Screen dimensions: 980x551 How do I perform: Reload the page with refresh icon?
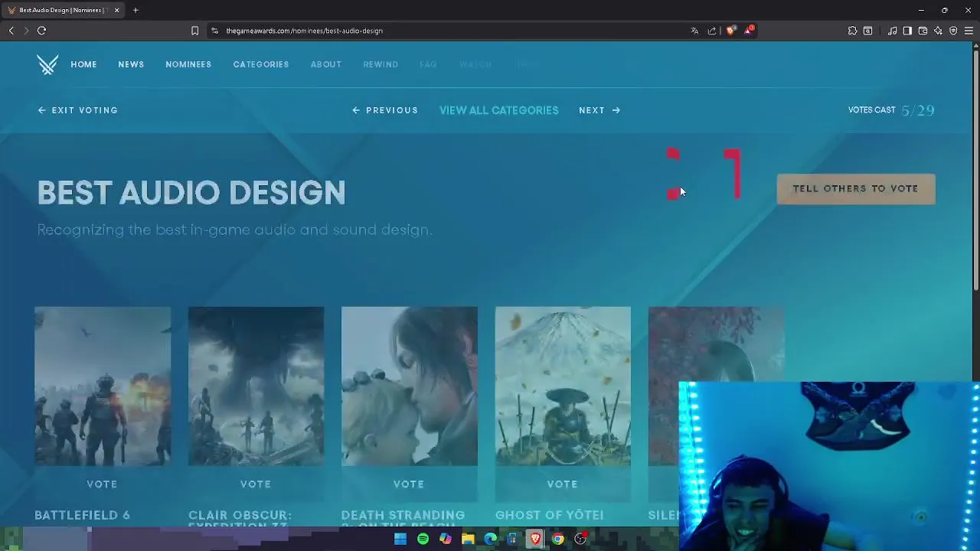[41, 31]
